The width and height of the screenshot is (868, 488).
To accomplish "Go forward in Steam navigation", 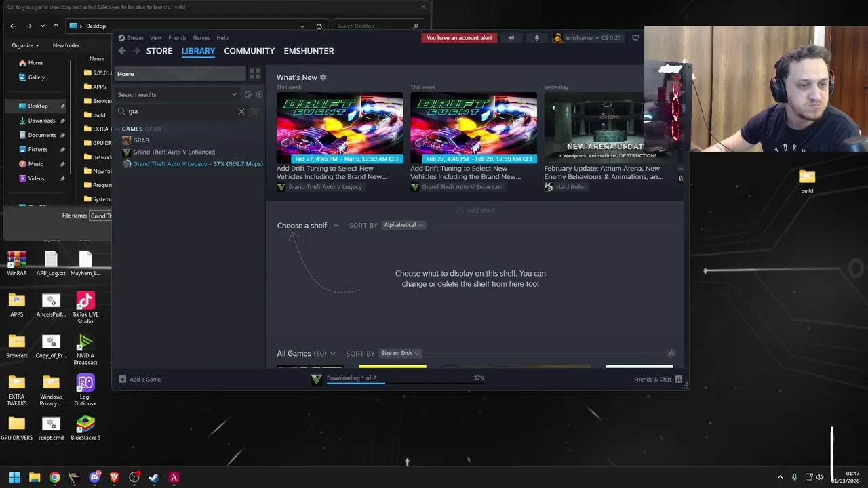I will click(x=136, y=51).
